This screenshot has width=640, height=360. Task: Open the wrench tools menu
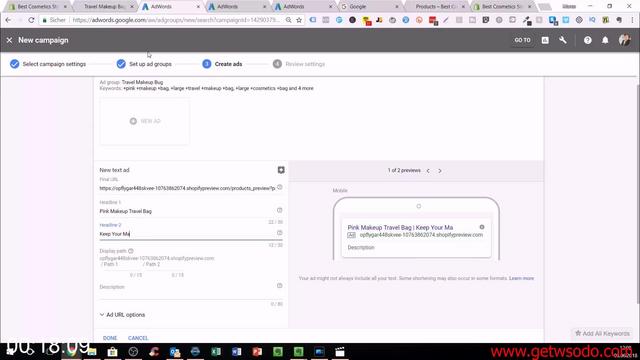pos(563,40)
